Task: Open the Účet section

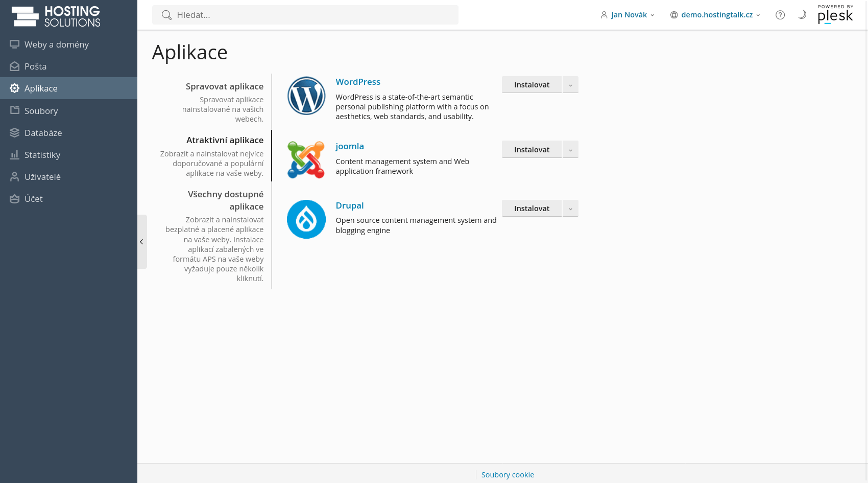Action: click(x=68, y=199)
